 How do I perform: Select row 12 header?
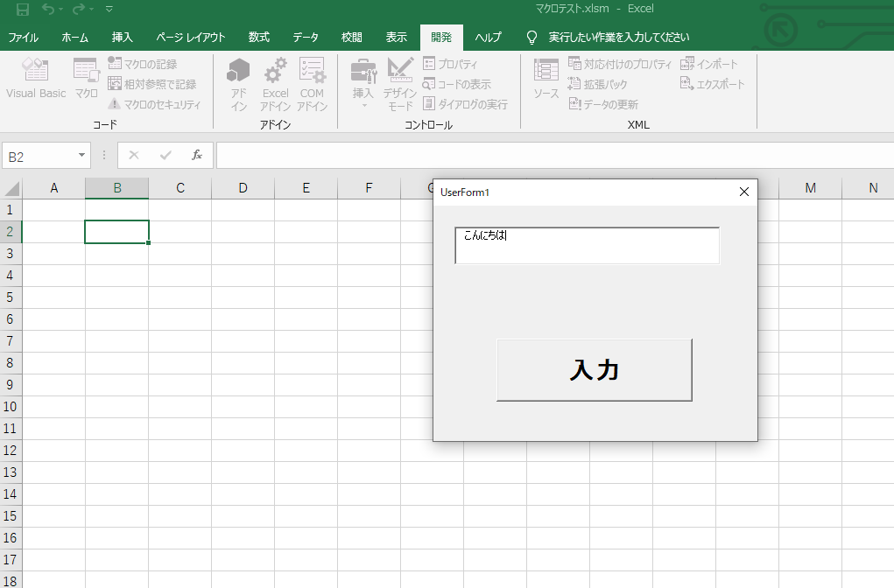(x=11, y=451)
